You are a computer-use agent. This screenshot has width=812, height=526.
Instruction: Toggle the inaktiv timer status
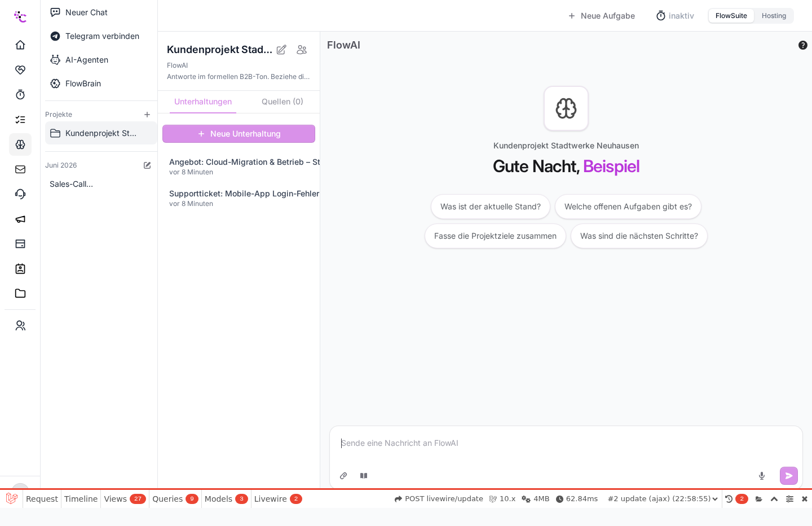pyautogui.click(x=675, y=16)
